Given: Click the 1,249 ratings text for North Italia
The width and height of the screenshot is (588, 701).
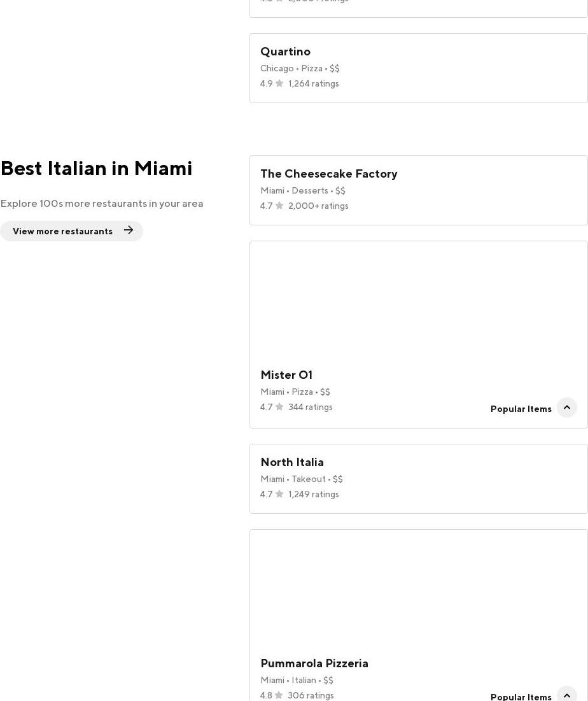Looking at the screenshot, I should 313,494.
